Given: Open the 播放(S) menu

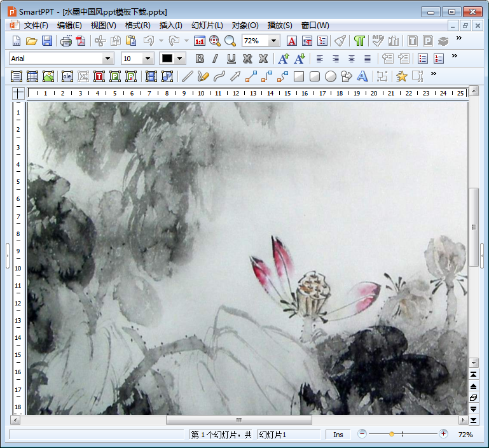Looking at the screenshot, I should pyautogui.click(x=280, y=25).
